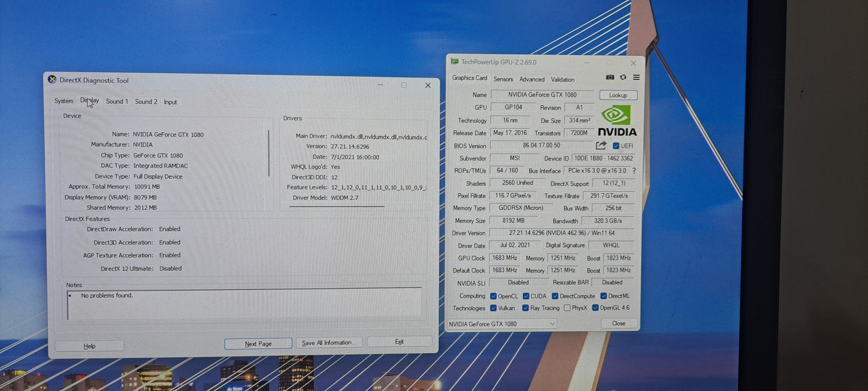
Task: Click Bus Width value "256 bit"
Action: (x=613, y=208)
